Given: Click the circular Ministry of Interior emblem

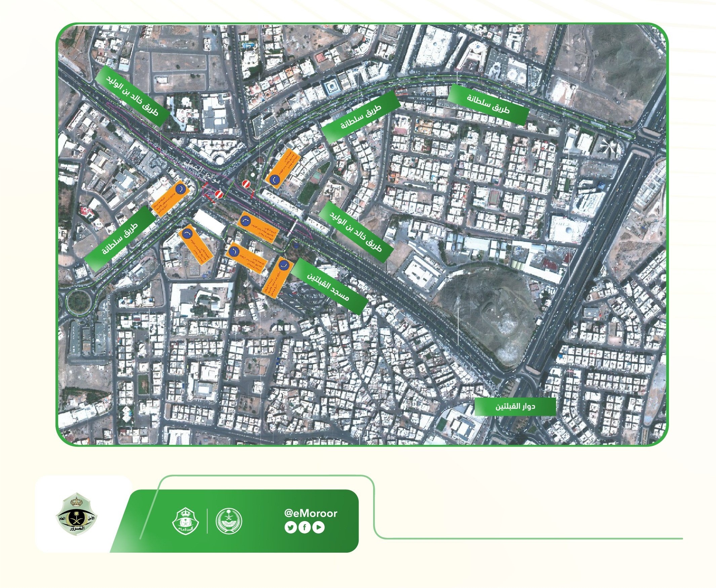Looking at the screenshot, I should click(x=229, y=521).
